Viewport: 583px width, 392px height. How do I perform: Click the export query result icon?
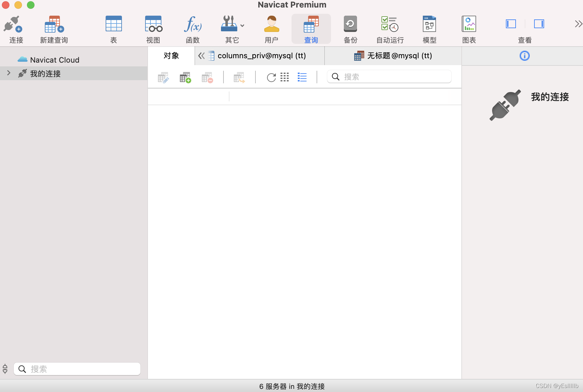(239, 77)
